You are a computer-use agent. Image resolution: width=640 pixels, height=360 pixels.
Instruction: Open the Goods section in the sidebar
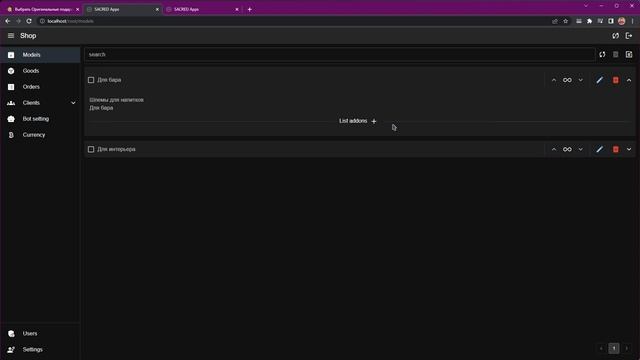(x=40, y=71)
